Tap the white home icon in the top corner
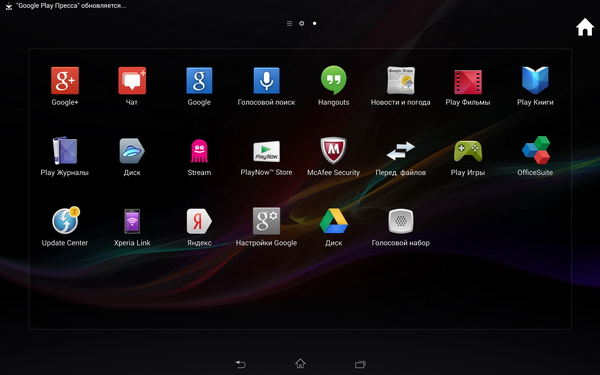600x375 pixels. pyautogui.click(x=585, y=27)
